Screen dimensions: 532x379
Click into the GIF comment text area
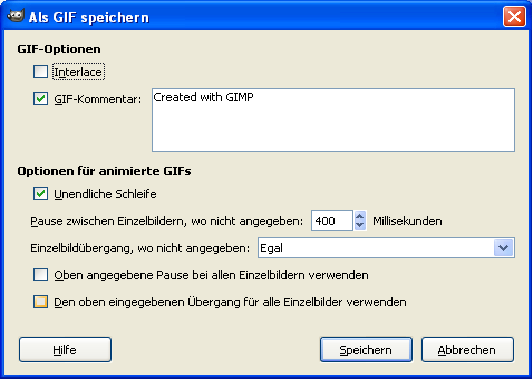(x=333, y=120)
